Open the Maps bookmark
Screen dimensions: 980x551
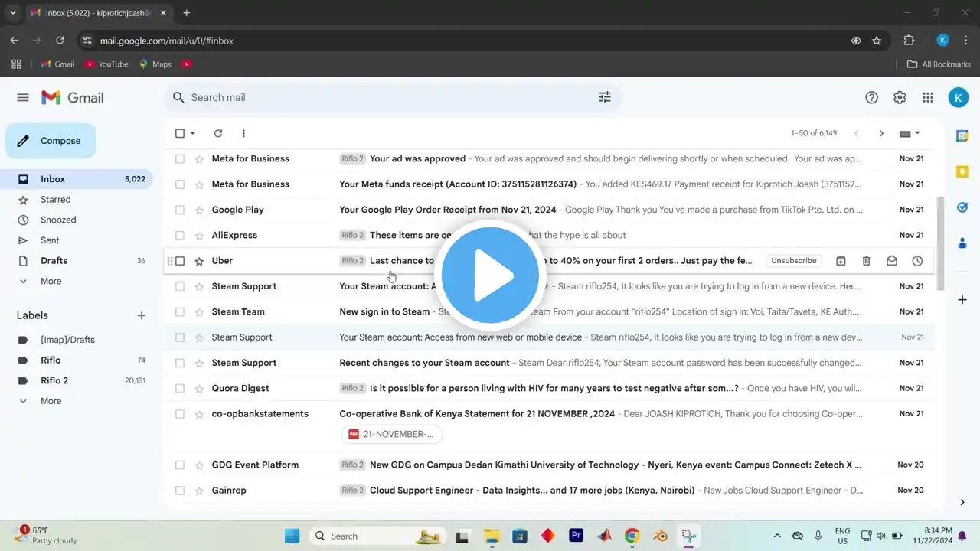(155, 64)
